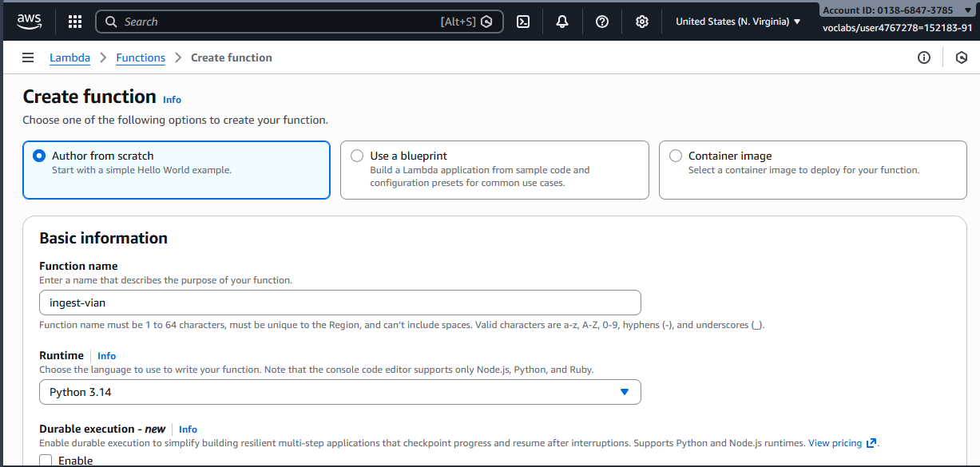Click inside the Function name field

(340, 303)
